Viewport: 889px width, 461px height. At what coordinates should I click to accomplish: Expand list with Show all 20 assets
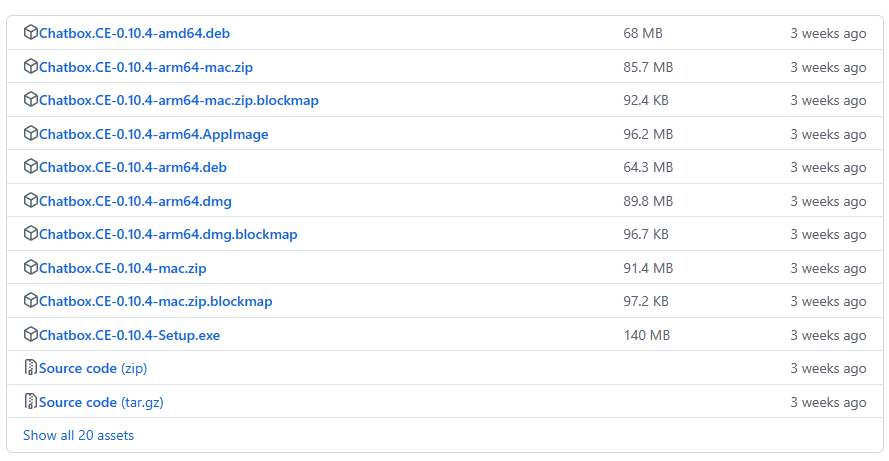(x=78, y=435)
